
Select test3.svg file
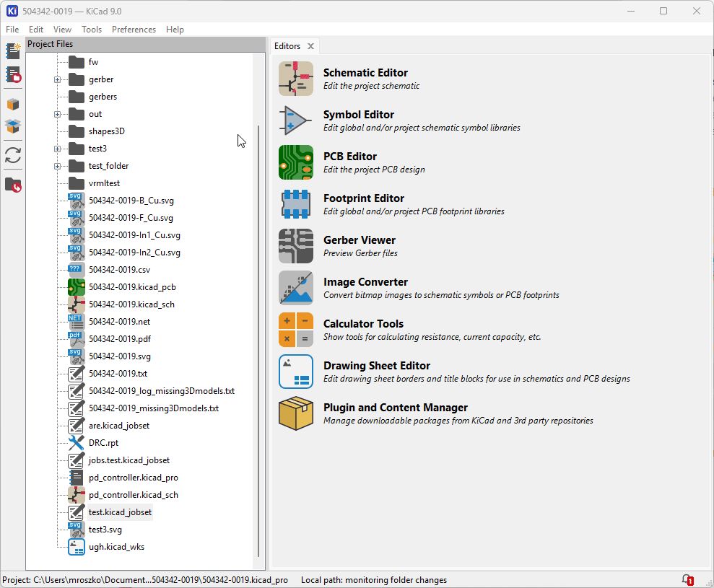coord(105,530)
